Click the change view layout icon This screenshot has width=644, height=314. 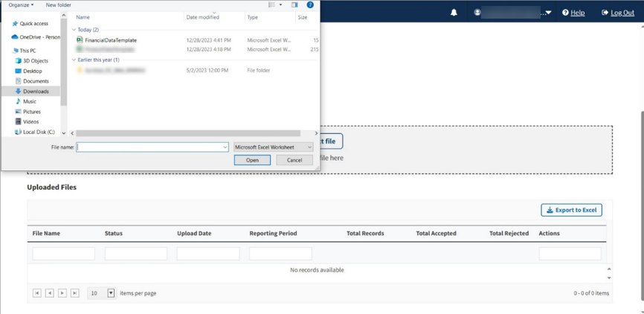(x=272, y=5)
